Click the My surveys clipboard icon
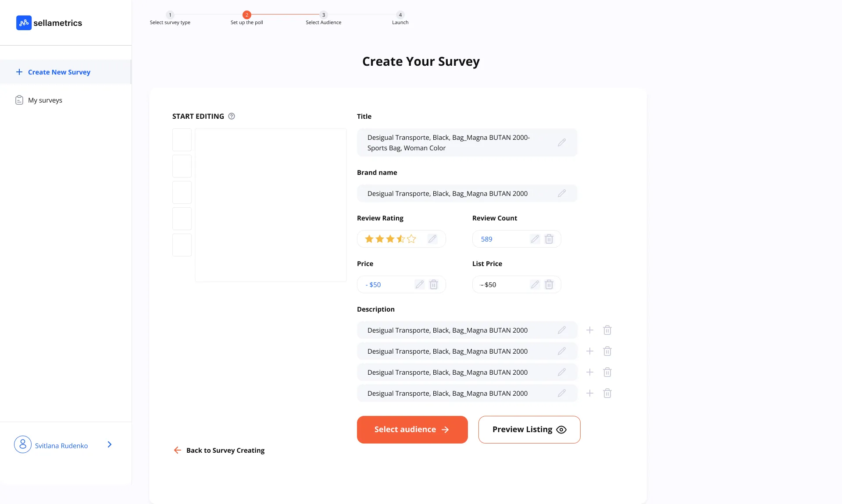This screenshot has width=842, height=504. tap(19, 100)
